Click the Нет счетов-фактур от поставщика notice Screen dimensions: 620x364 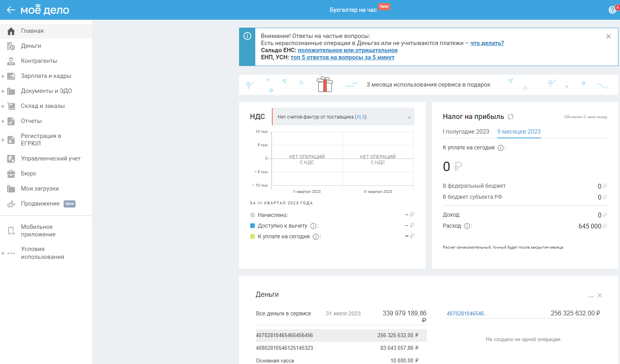[x=343, y=117]
